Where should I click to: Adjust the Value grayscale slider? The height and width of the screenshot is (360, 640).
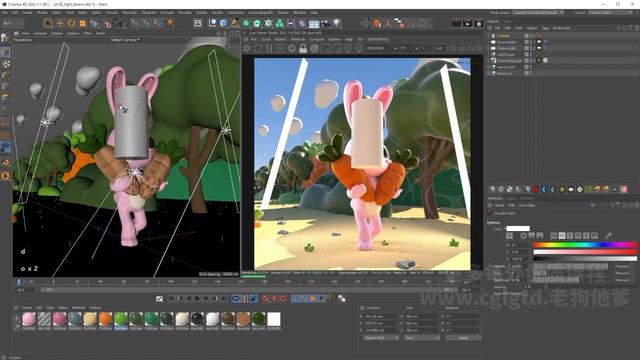click(584, 258)
